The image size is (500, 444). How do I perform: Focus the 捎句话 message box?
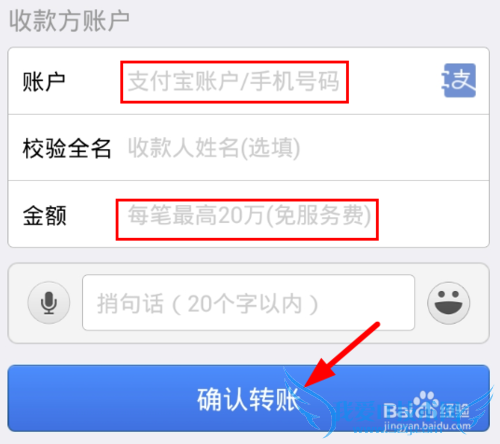click(248, 303)
